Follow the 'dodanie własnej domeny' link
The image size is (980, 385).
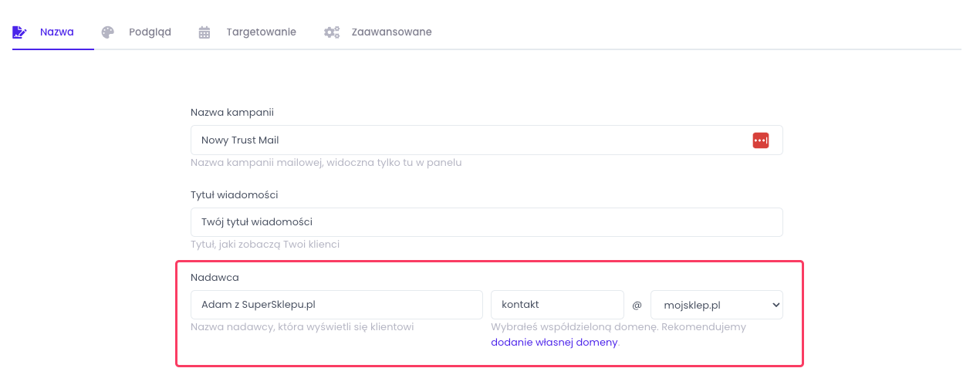[555, 343]
